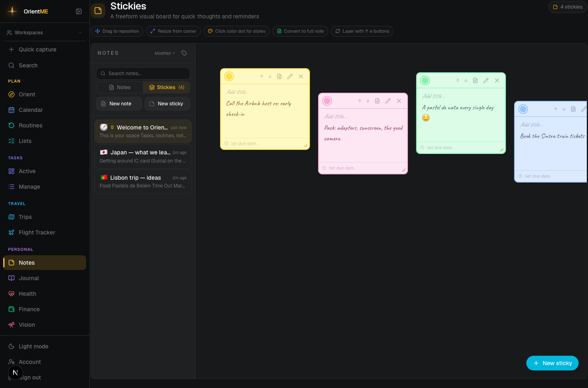Send green sticky layer backward
The width and height of the screenshot is (588, 388).
pyautogui.click(x=466, y=80)
